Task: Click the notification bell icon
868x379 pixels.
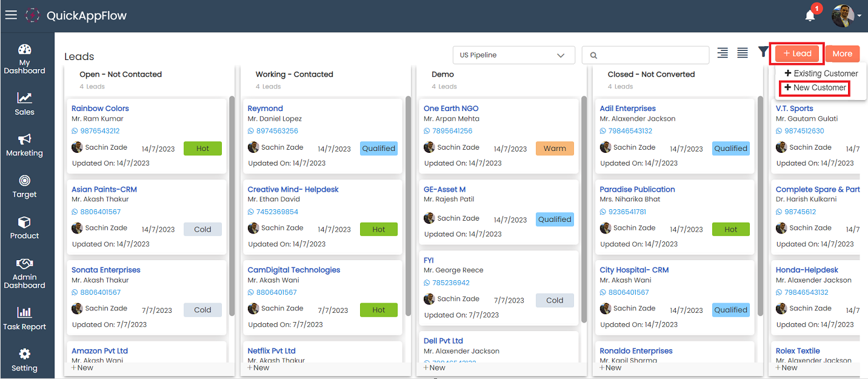Action: coord(810,16)
